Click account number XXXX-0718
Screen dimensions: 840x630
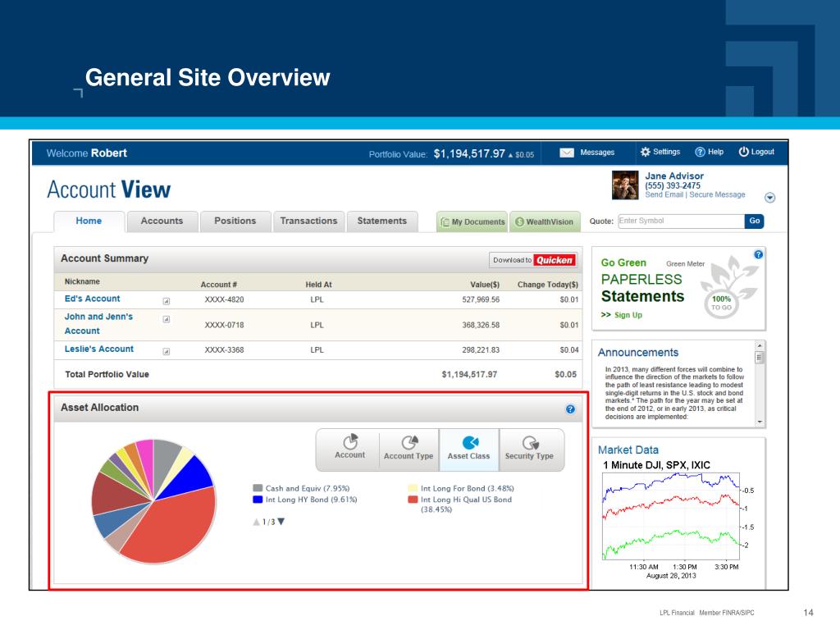(224, 325)
